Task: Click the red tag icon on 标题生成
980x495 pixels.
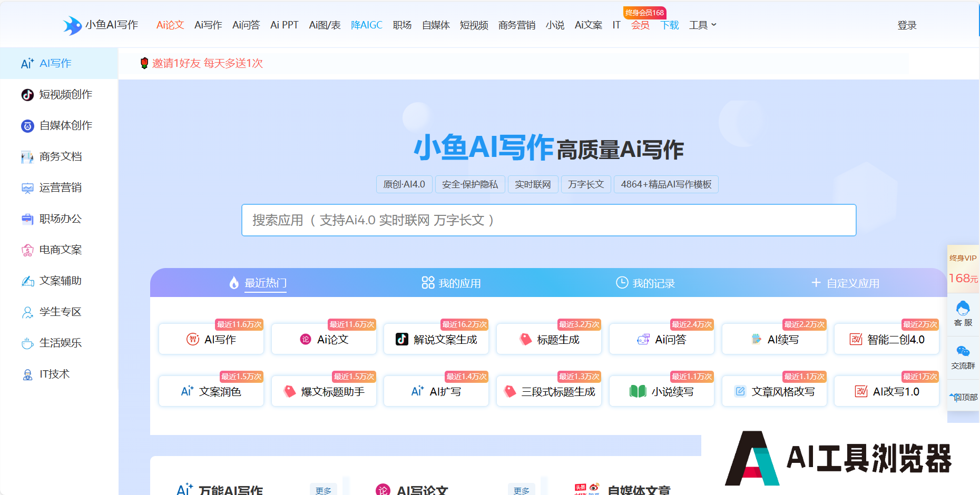Action: point(525,339)
